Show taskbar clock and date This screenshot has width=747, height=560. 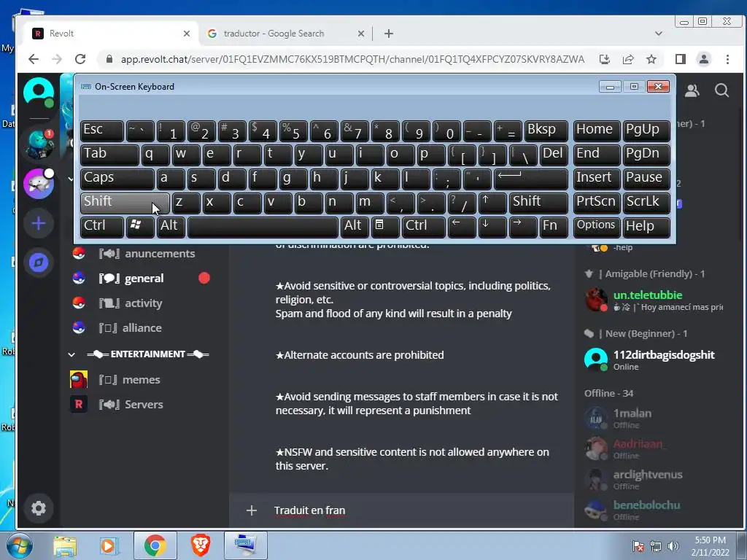tap(710, 545)
